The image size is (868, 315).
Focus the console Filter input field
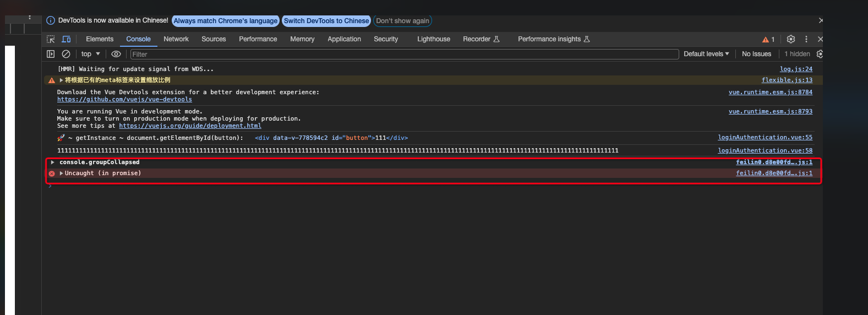click(405, 54)
